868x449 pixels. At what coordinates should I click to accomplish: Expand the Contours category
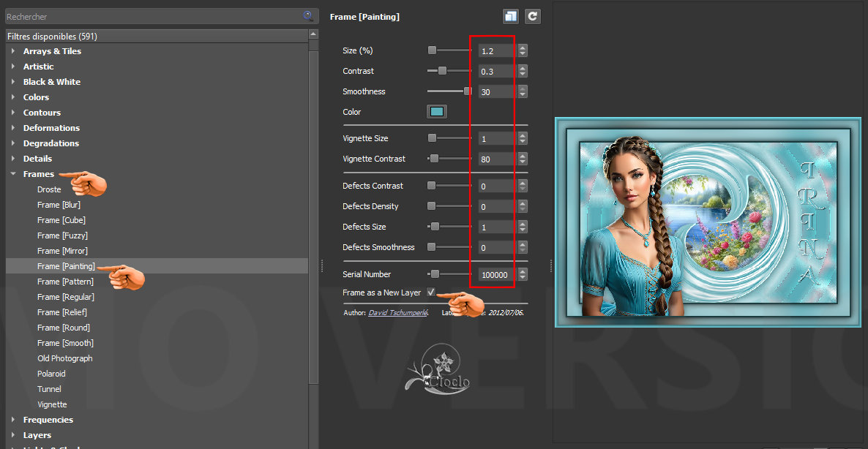(13, 113)
